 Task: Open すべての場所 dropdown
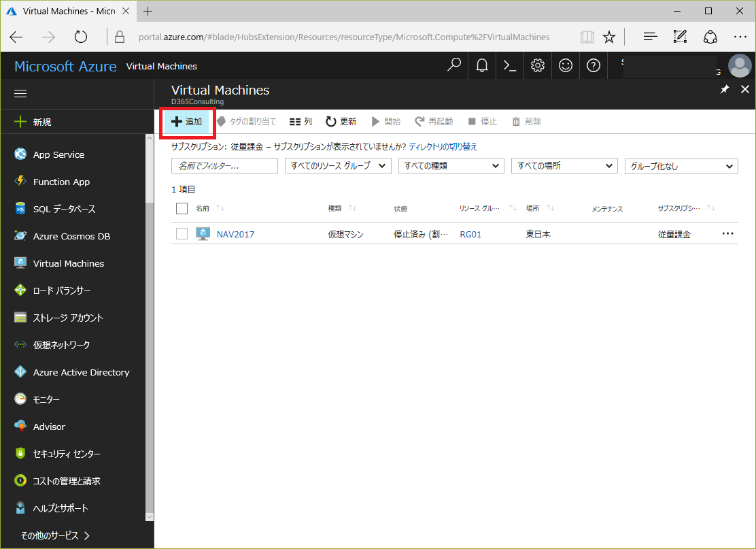[x=564, y=166]
